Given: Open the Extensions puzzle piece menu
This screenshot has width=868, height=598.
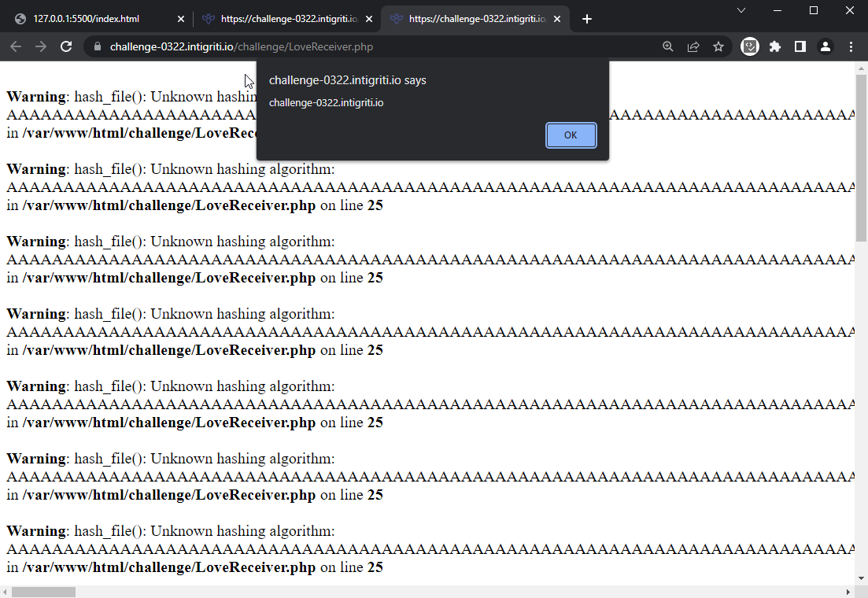Looking at the screenshot, I should [774, 46].
